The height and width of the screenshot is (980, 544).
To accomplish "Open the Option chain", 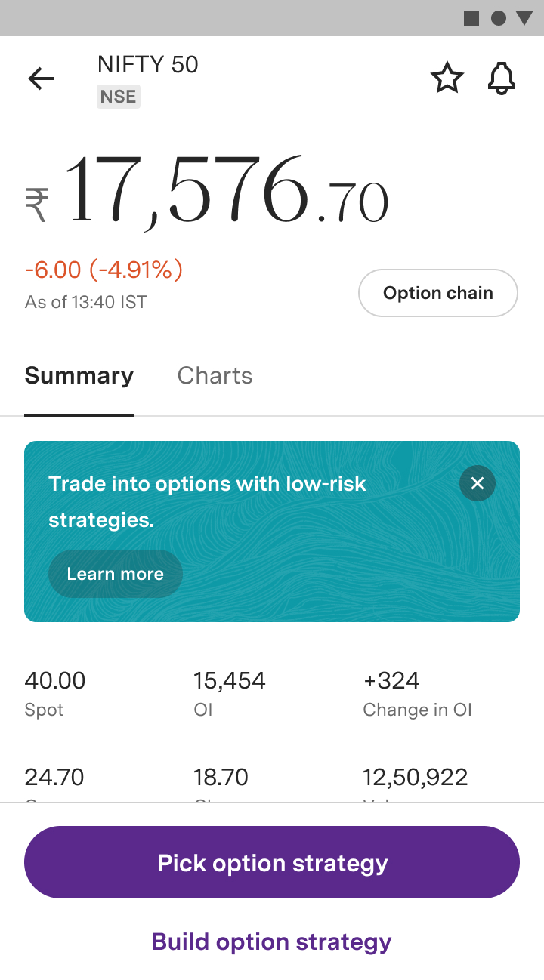I will click(x=437, y=293).
